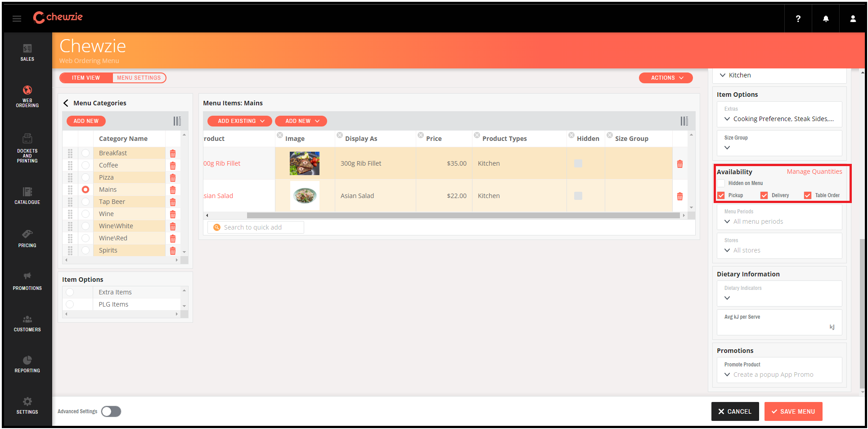Delete the Mains category
This screenshot has width=868, height=429.
point(173,190)
